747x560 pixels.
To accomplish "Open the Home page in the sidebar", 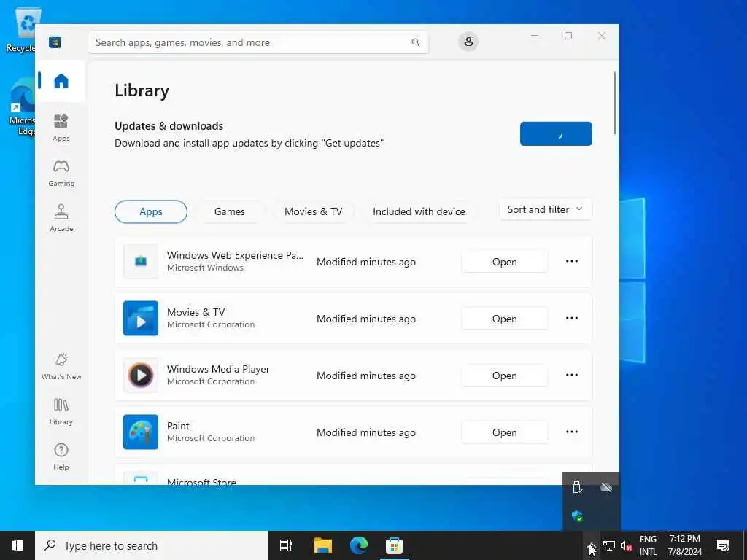I will pyautogui.click(x=61, y=81).
